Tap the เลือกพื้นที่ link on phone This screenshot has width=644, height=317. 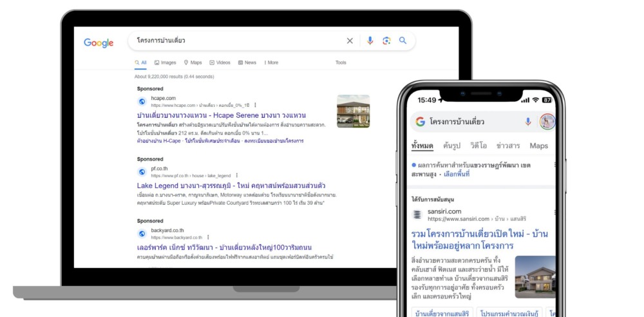[x=457, y=175]
